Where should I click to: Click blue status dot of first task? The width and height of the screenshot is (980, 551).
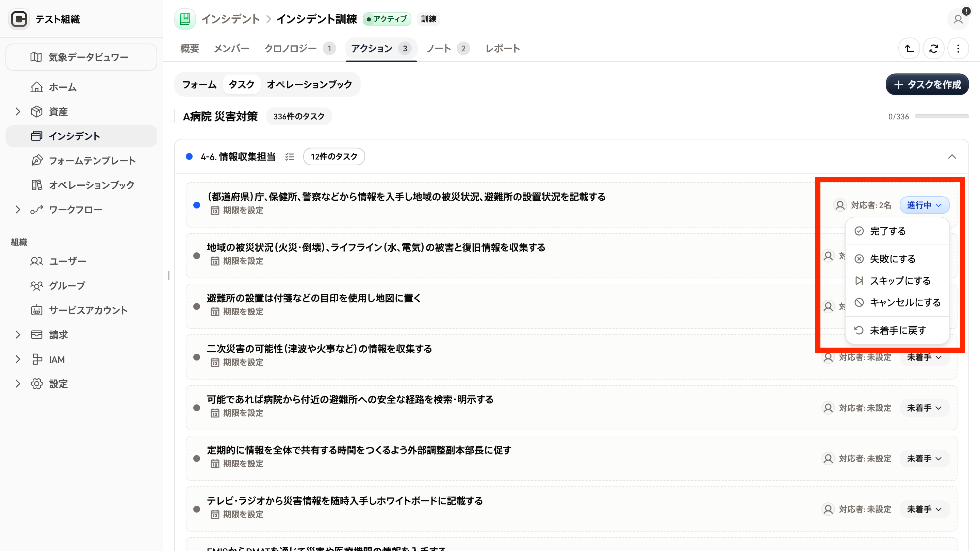(197, 205)
